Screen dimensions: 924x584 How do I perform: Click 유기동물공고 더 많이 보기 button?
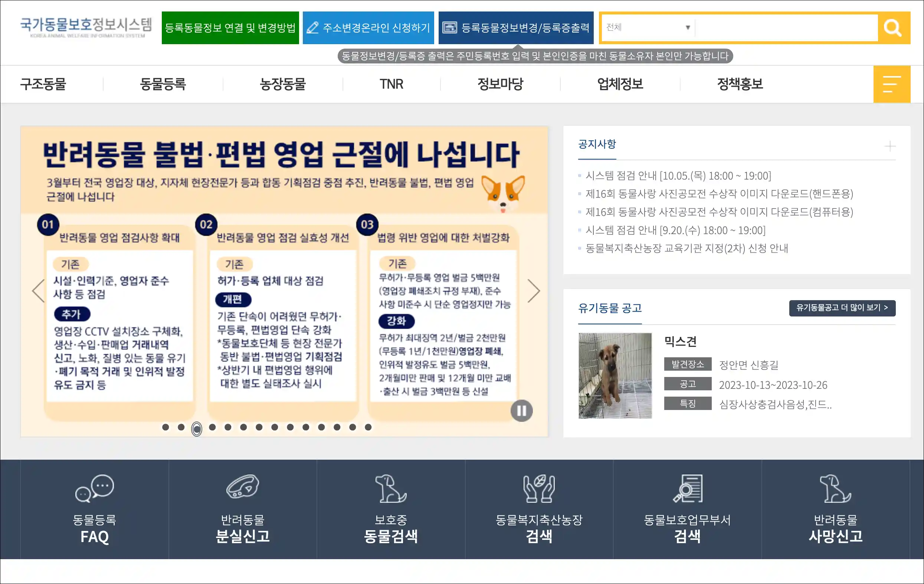point(842,308)
